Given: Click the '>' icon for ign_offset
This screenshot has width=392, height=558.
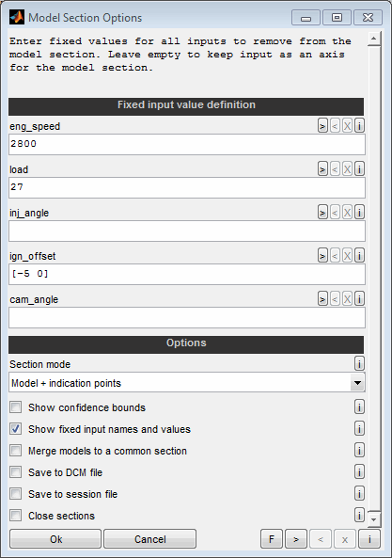Looking at the screenshot, I should point(322,256).
